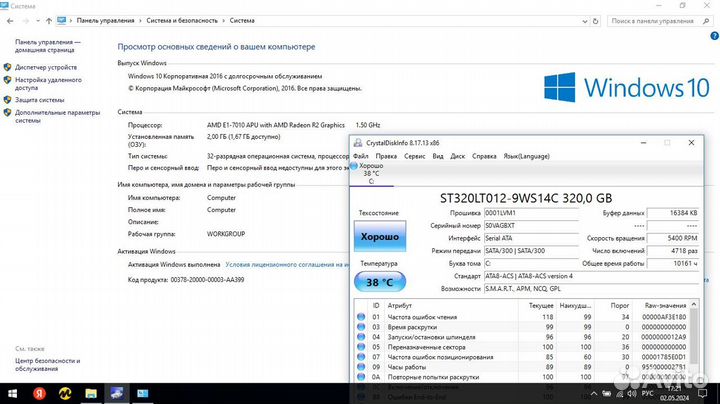
Task: Click the Прошивка firmware value field
Action: (x=531, y=213)
